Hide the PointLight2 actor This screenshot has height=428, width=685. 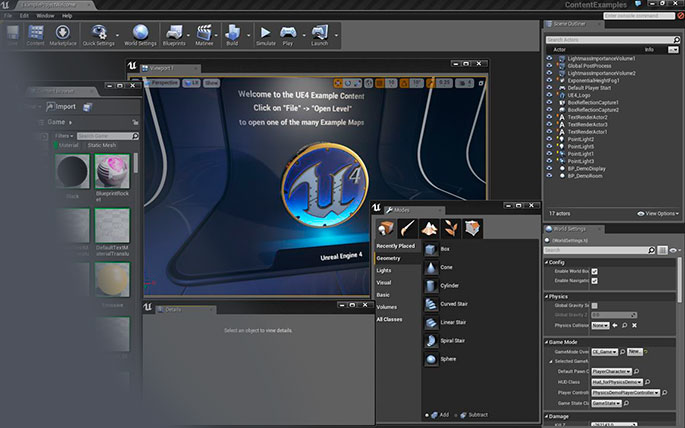coord(549,139)
